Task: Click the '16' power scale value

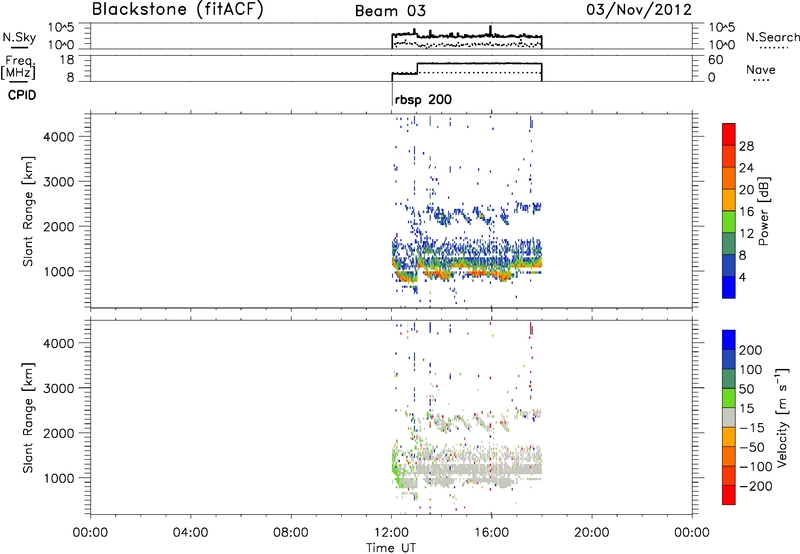Action: tap(746, 212)
